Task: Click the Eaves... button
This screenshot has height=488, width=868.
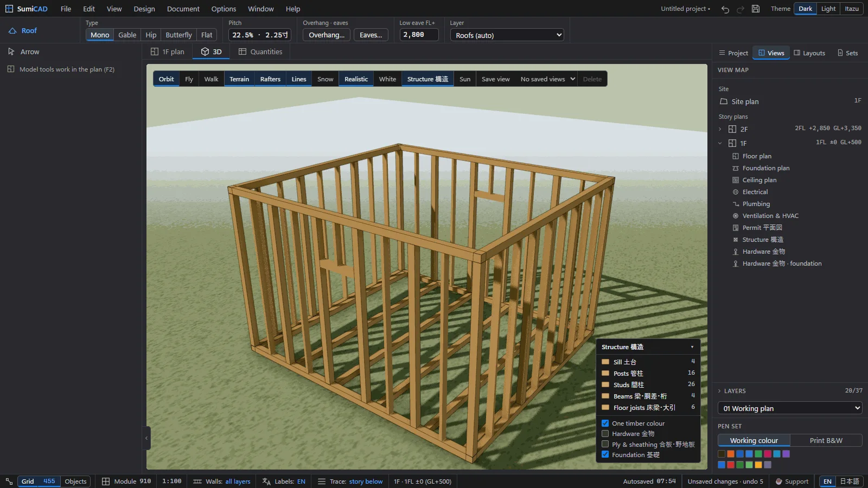Action: tap(371, 35)
